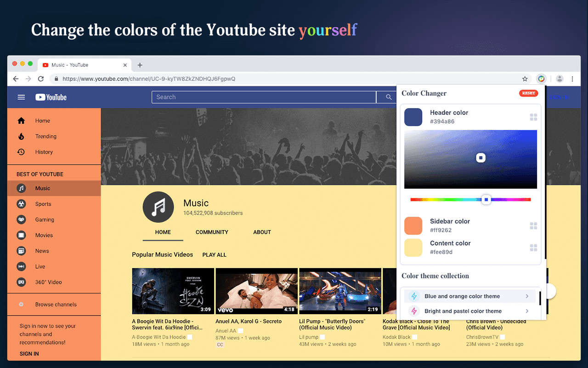Click the YouTube logo in the header
The image size is (588, 368).
(x=51, y=97)
